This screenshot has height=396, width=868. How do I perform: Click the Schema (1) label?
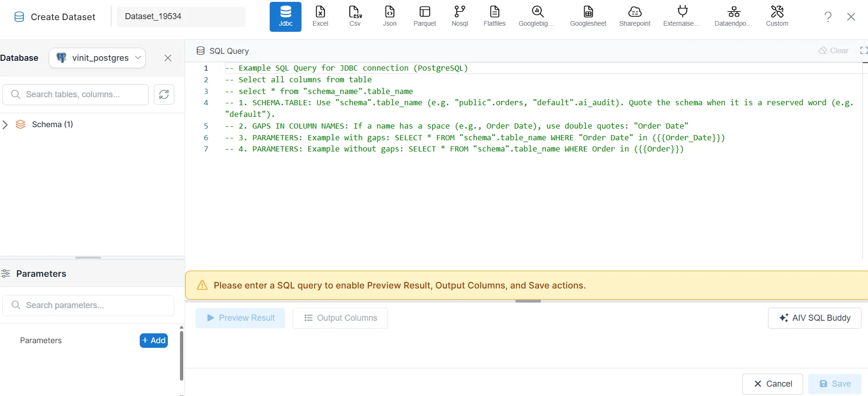tap(52, 124)
